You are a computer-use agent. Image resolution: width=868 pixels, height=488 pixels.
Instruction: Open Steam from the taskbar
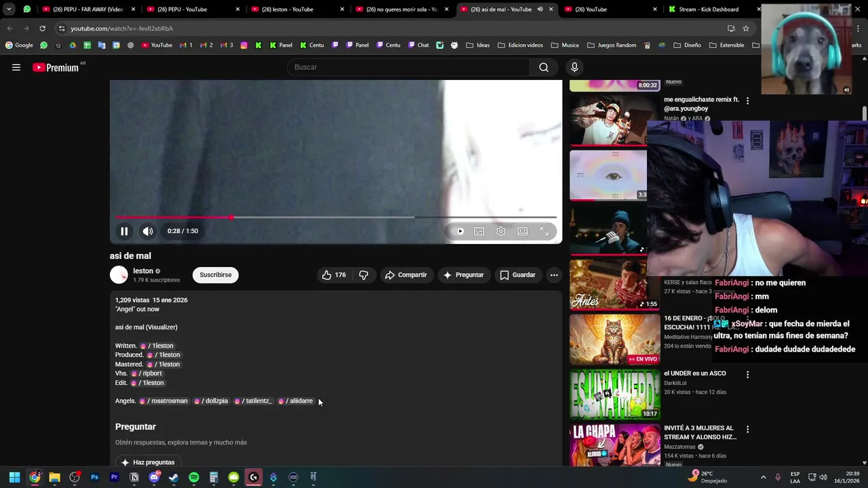[x=174, y=477]
